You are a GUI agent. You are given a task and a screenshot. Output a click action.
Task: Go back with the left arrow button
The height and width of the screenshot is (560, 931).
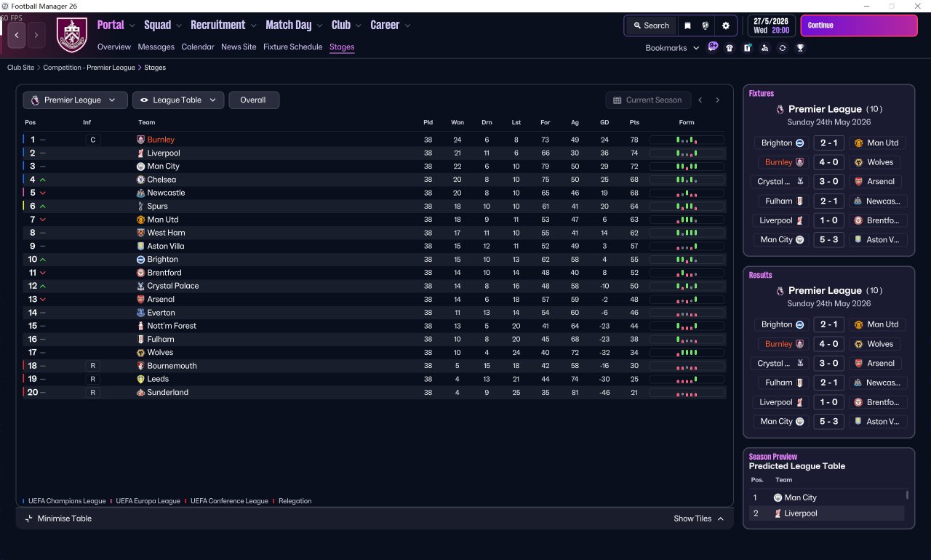(17, 34)
